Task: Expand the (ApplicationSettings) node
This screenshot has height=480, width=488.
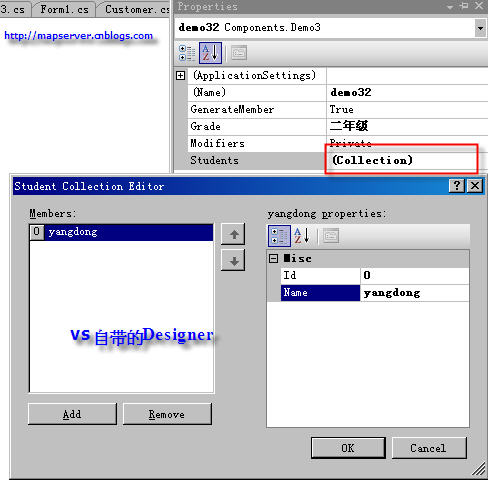Action: [x=180, y=76]
